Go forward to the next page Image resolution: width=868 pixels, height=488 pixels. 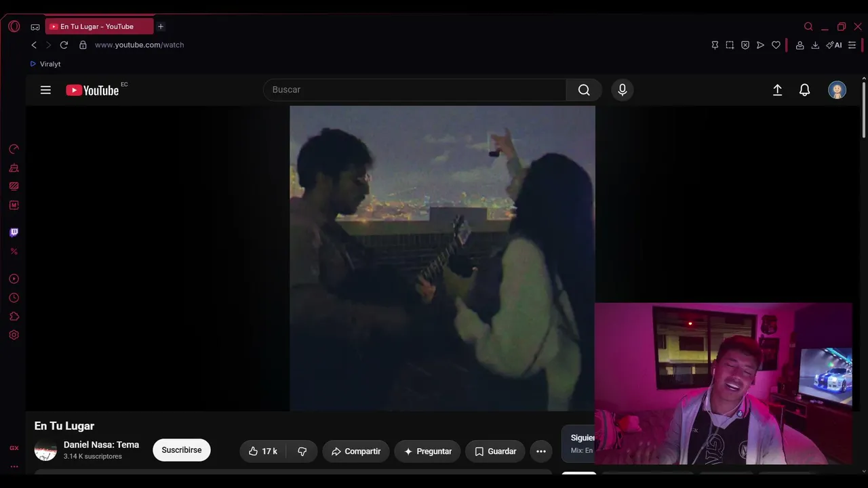point(48,45)
